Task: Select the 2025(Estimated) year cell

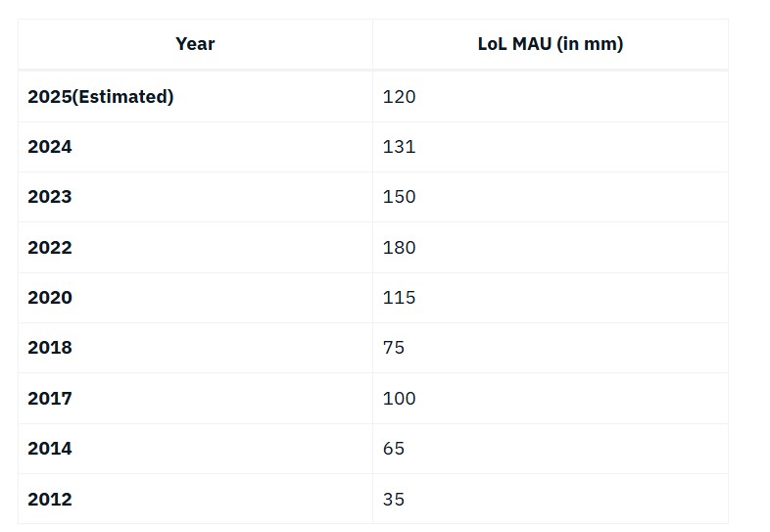Action: 196,97
